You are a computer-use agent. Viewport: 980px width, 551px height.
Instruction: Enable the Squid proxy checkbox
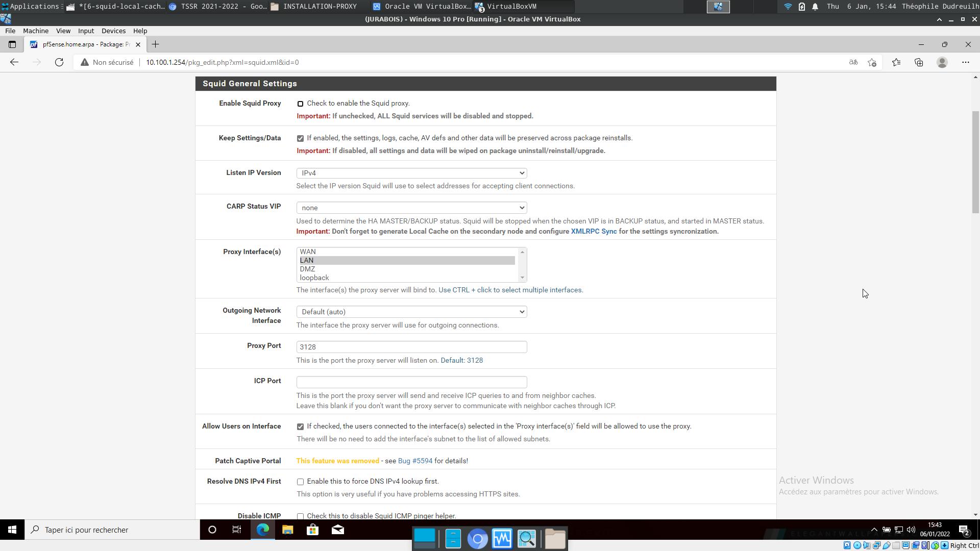[300, 104]
